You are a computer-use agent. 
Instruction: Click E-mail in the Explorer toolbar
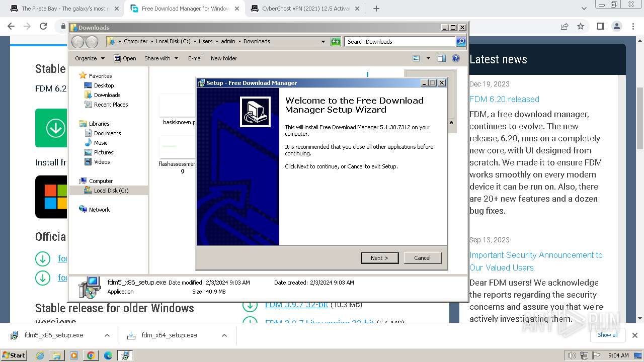coord(195,58)
